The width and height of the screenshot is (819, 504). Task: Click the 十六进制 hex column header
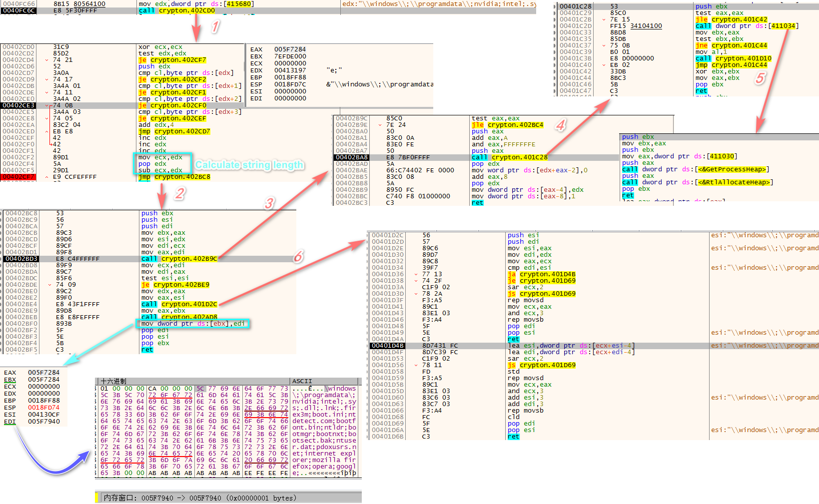113,381
